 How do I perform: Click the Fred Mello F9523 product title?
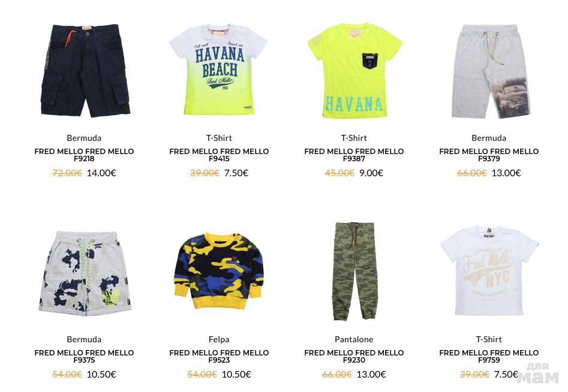(x=219, y=356)
